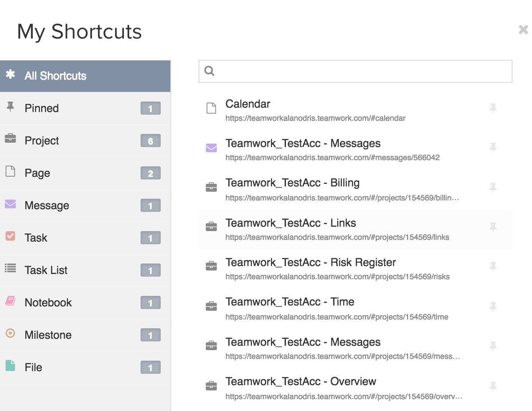Viewport: 532px width, 411px height.
Task: Click briefcase icon next to Risk Register
Action: 211,266
